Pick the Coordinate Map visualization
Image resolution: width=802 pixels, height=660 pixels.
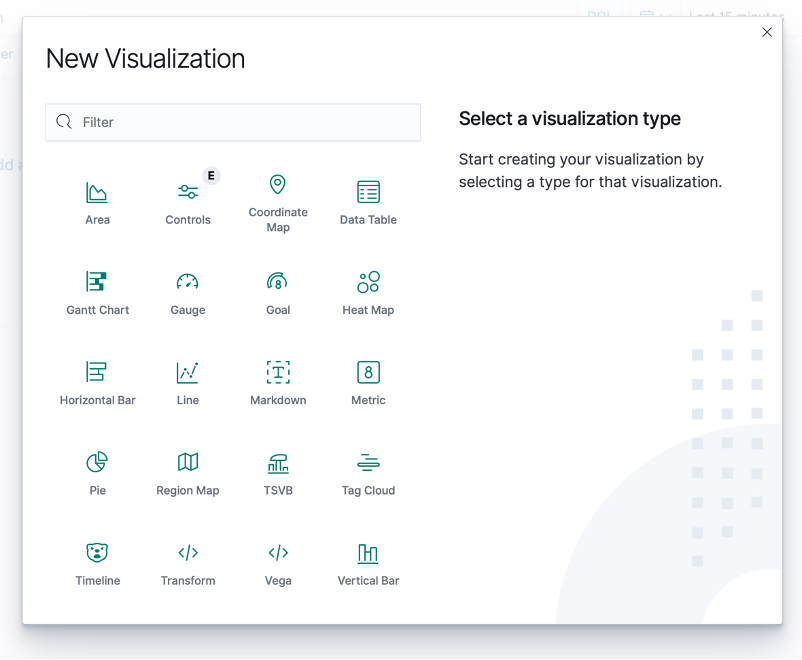[x=278, y=203]
